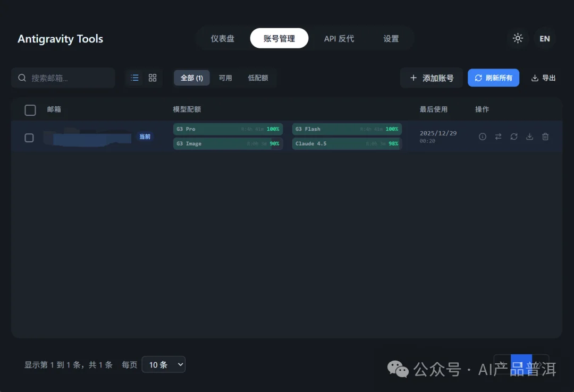Screen dimensions: 574x392
Task: Click the swap-account arrows icon
Action: click(498, 137)
